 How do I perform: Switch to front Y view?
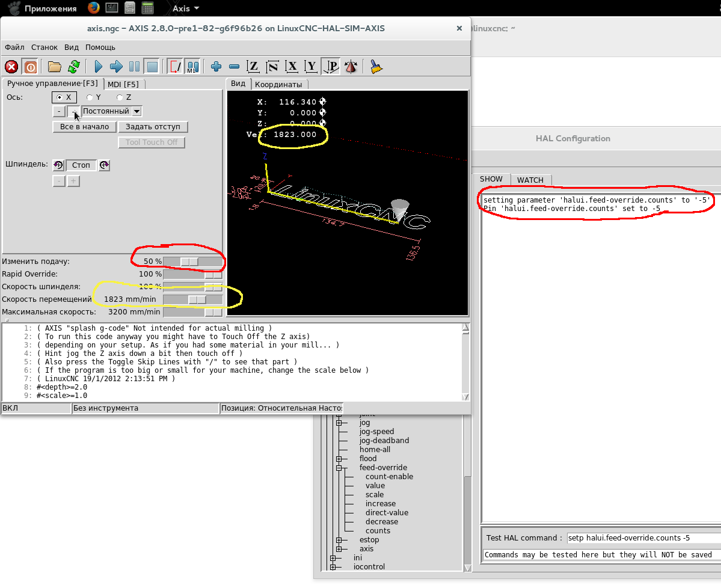[x=311, y=67]
